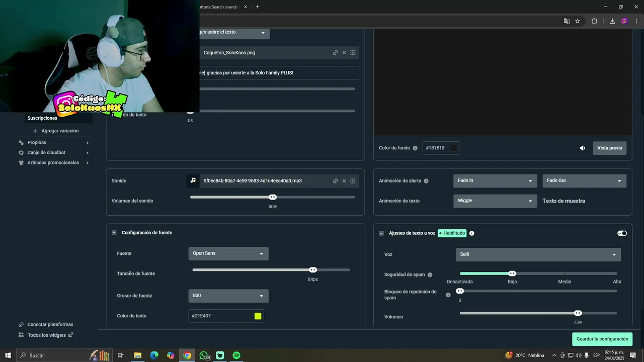This screenshot has height=362, width=644.
Task: Open the weather widget showing 20°C Neblina
Action: (525, 355)
